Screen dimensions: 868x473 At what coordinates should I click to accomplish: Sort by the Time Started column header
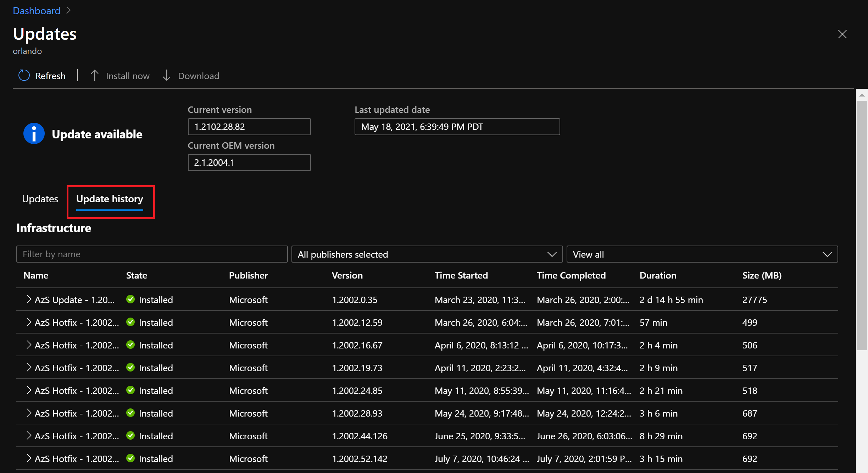click(x=461, y=275)
